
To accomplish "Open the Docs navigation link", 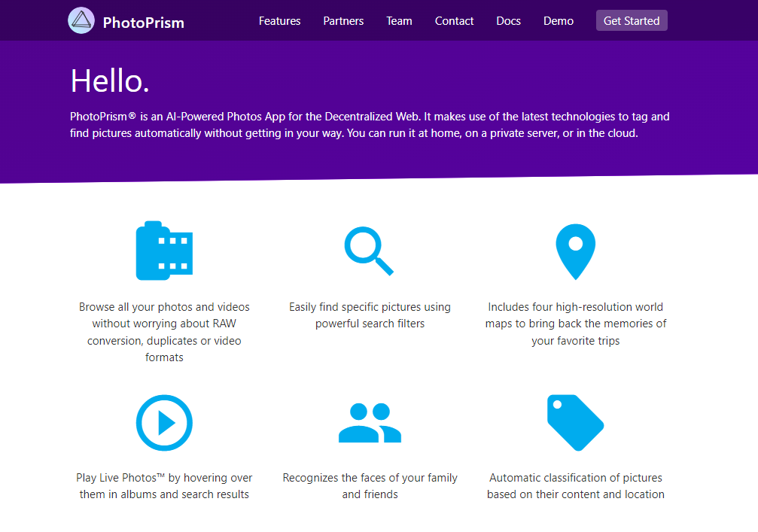I will (x=509, y=21).
